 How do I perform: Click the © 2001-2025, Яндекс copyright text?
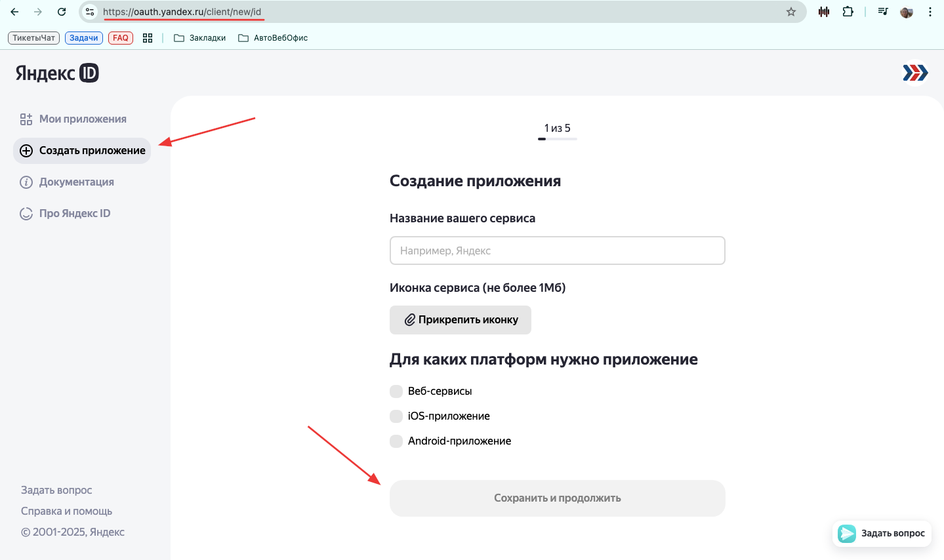(x=73, y=532)
